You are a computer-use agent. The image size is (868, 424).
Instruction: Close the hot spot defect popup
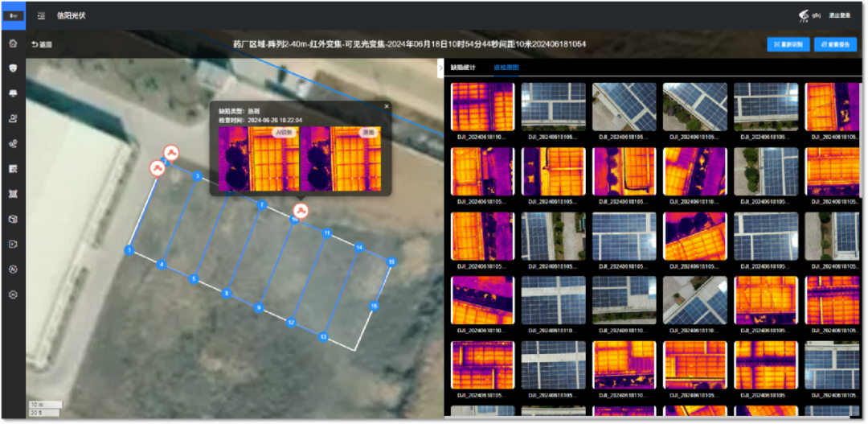tap(386, 105)
